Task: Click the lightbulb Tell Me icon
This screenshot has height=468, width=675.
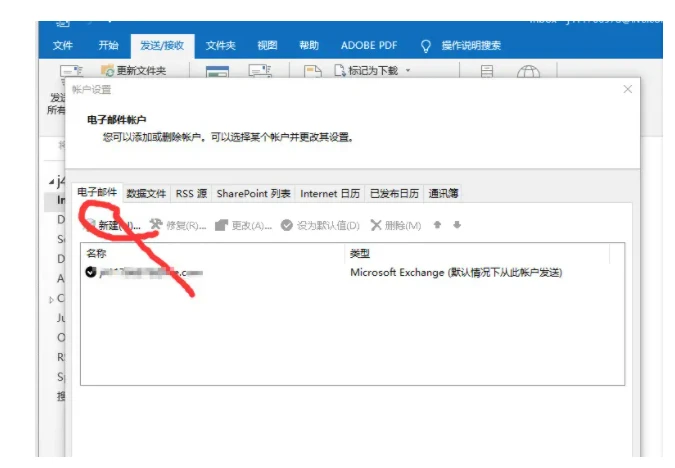Action: click(425, 46)
